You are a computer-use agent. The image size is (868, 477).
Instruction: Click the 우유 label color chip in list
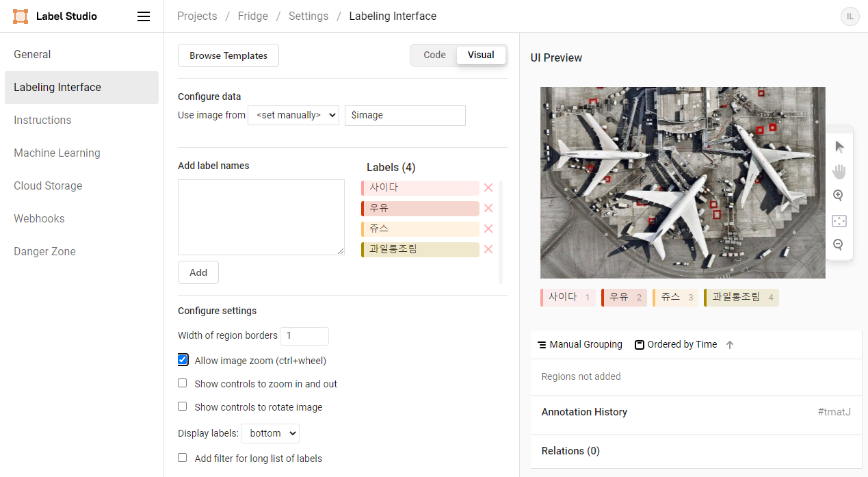click(420, 208)
